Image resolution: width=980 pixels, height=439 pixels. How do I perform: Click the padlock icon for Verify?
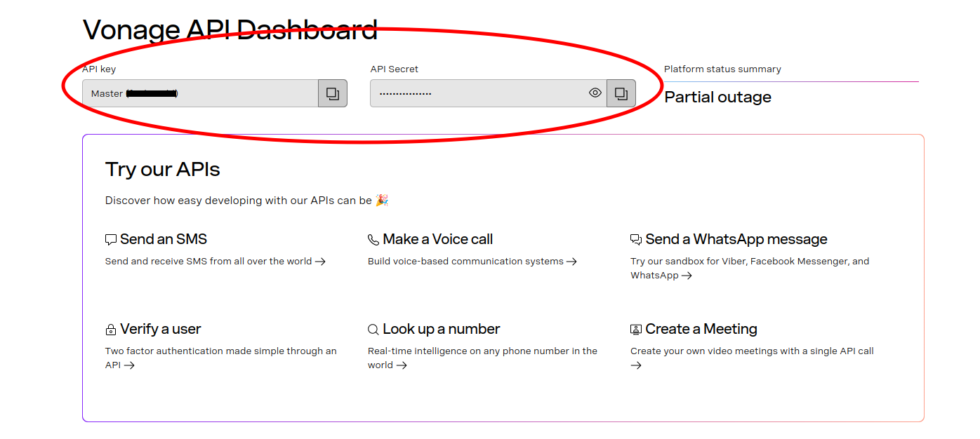pyautogui.click(x=111, y=330)
